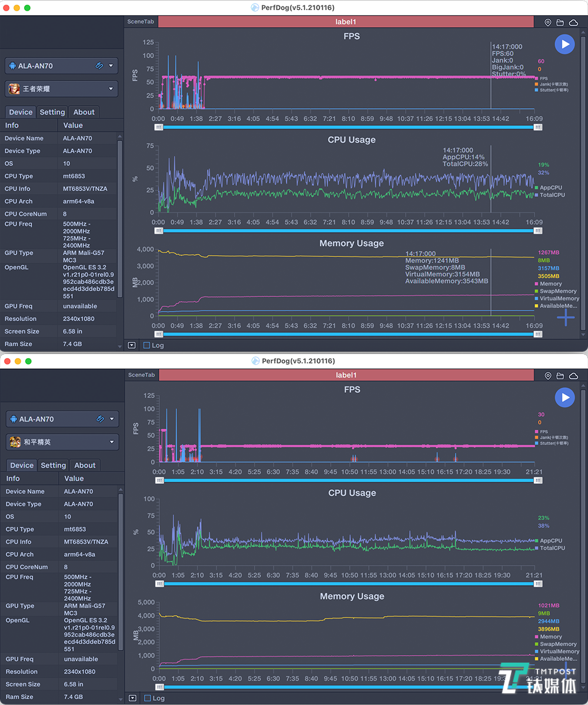This screenshot has width=588, height=705.
Task: Click the USB link icon beside ALA-AN70 in 王者荣耀 window
Action: click(x=99, y=66)
